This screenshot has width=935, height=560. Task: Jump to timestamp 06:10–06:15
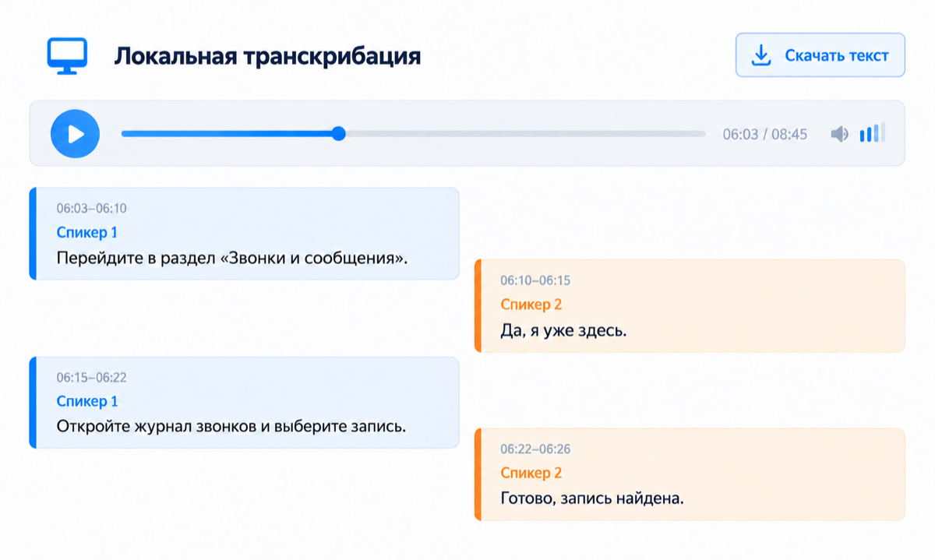pos(535,280)
